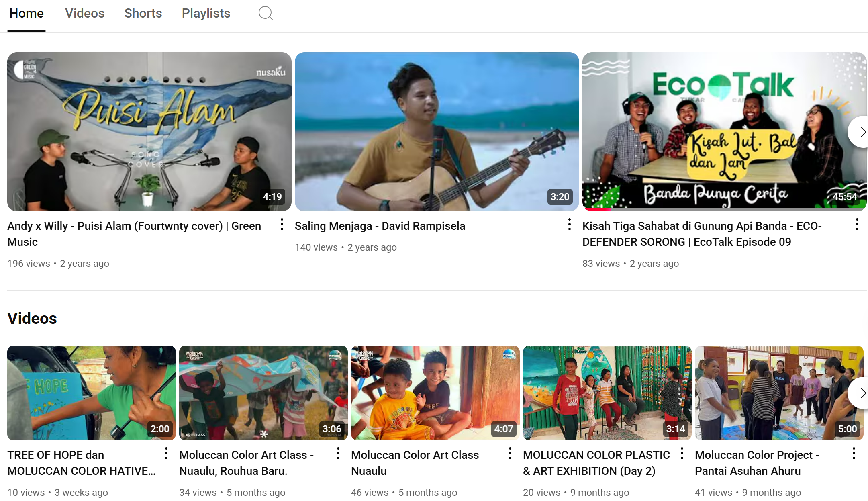Open options for Pantai Asuhan Ahuru video
This screenshot has height=501, width=868.
(854, 454)
